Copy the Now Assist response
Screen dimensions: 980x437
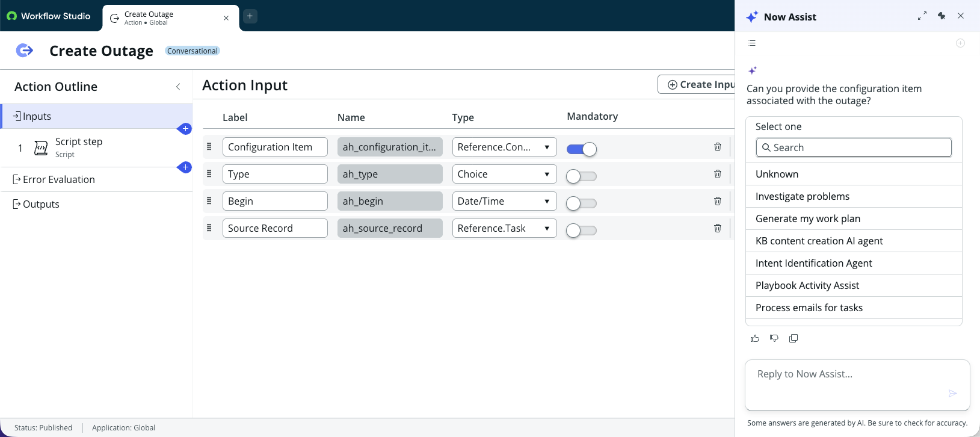point(794,338)
